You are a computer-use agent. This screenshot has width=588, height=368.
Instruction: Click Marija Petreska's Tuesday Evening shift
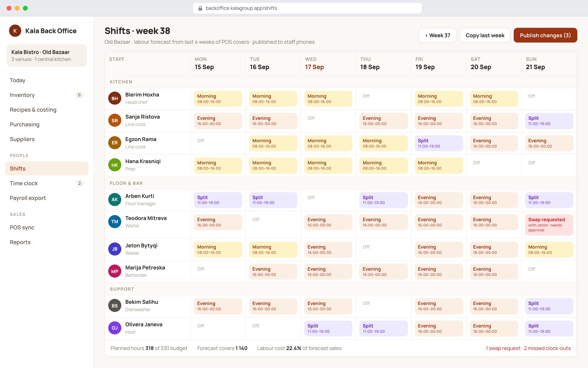tap(273, 272)
